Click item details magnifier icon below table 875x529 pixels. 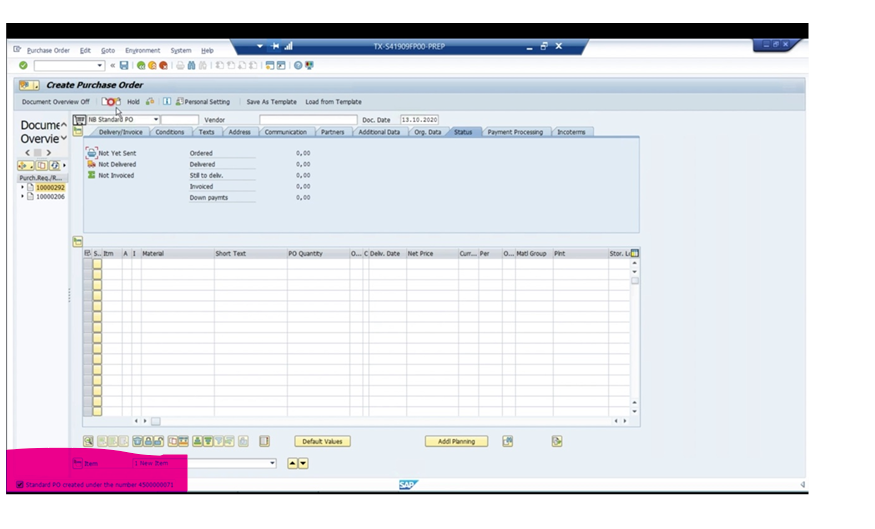[88, 441]
